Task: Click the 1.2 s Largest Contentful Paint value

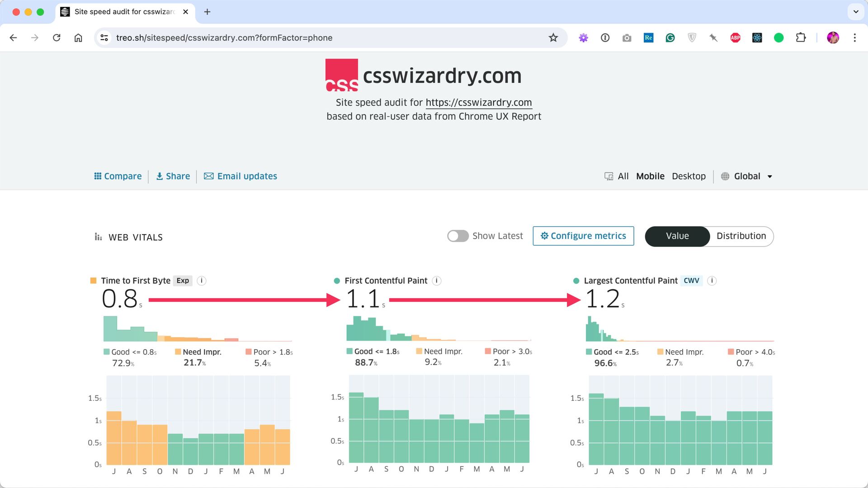Action: pyautogui.click(x=604, y=299)
